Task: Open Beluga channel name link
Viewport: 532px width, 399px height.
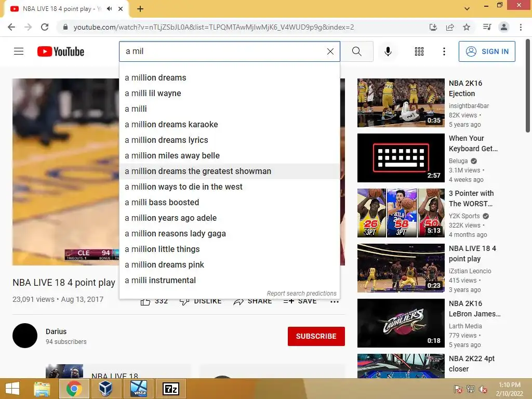Action: (458, 161)
